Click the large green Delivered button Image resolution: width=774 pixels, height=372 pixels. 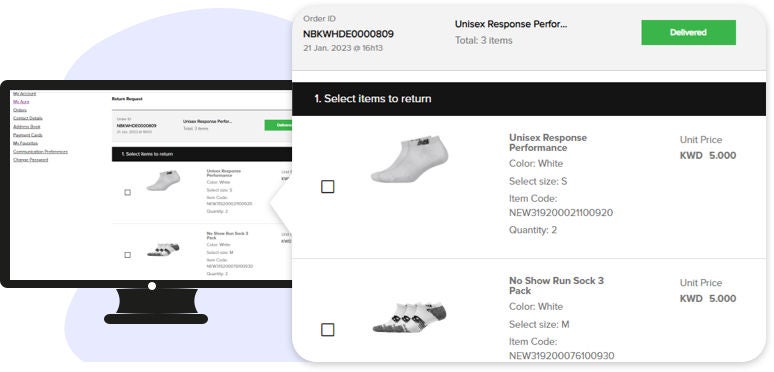point(689,33)
